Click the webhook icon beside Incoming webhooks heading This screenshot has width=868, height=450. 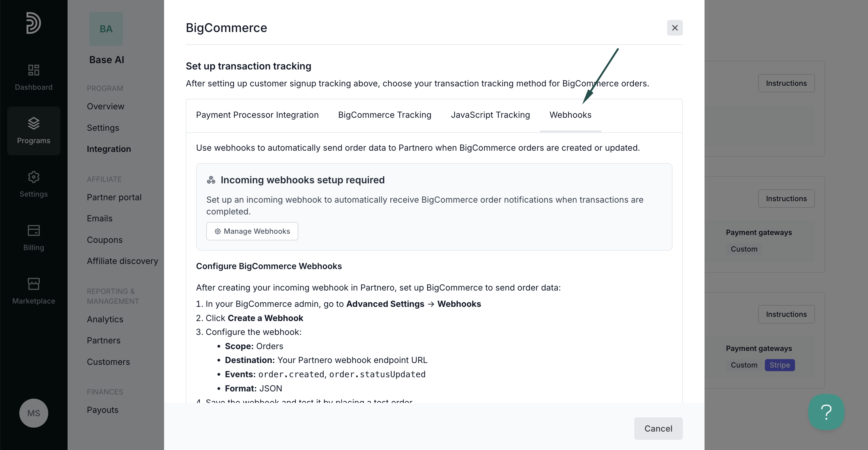(x=211, y=180)
